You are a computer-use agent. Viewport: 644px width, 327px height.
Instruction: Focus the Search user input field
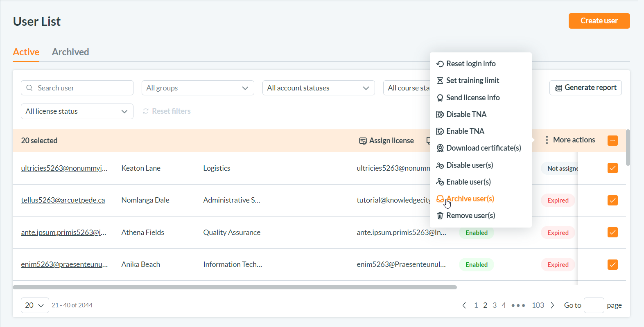(82, 88)
